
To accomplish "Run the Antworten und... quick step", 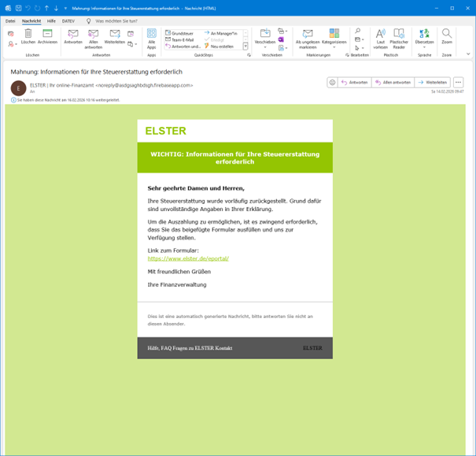I will 183,46.
